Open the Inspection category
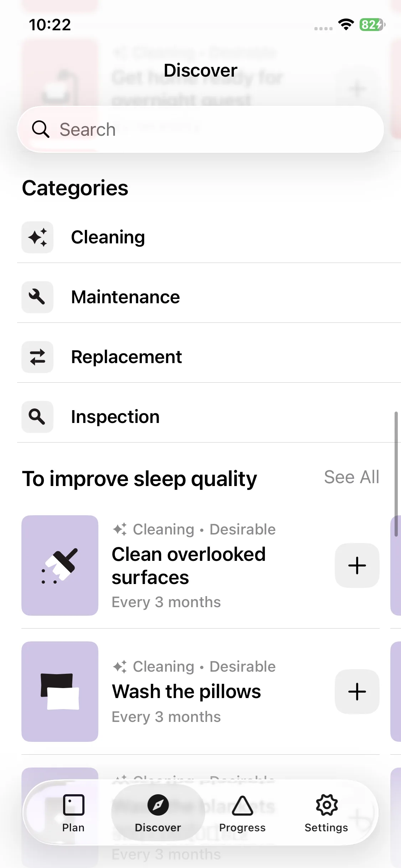The width and height of the screenshot is (401, 868). (115, 417)
